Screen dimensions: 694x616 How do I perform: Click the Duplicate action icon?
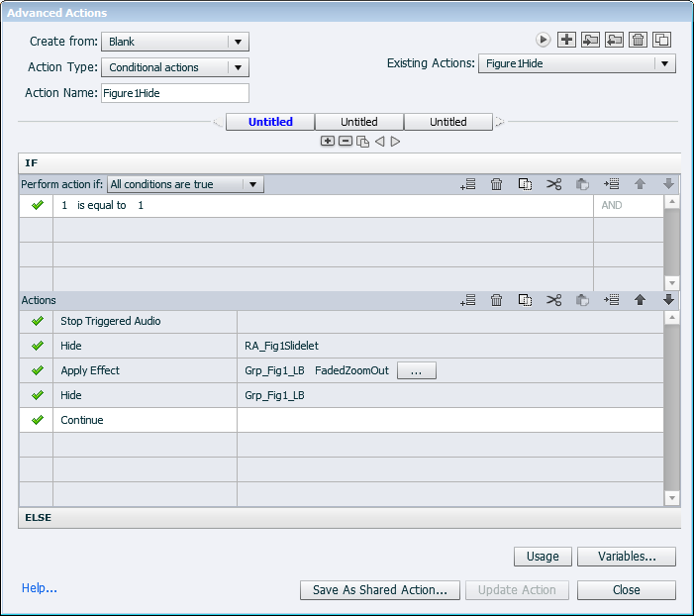point(662,40)
